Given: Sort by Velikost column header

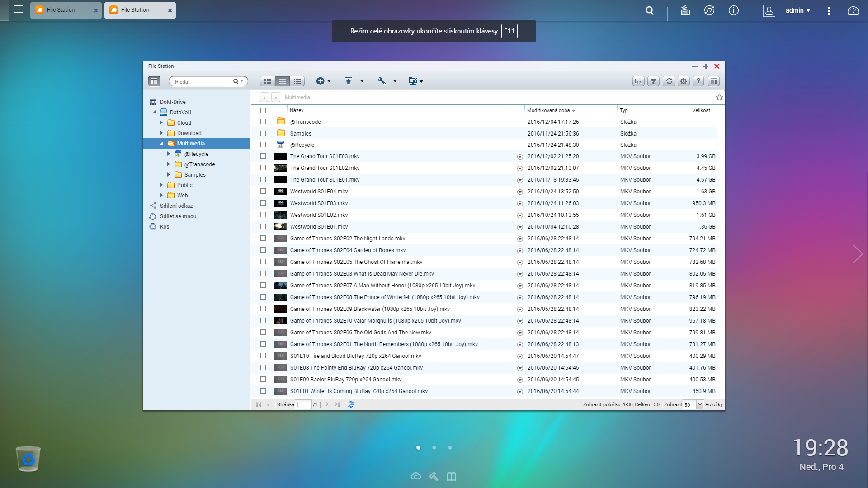Looking at the screenshot, I should (x=701, y=110).
